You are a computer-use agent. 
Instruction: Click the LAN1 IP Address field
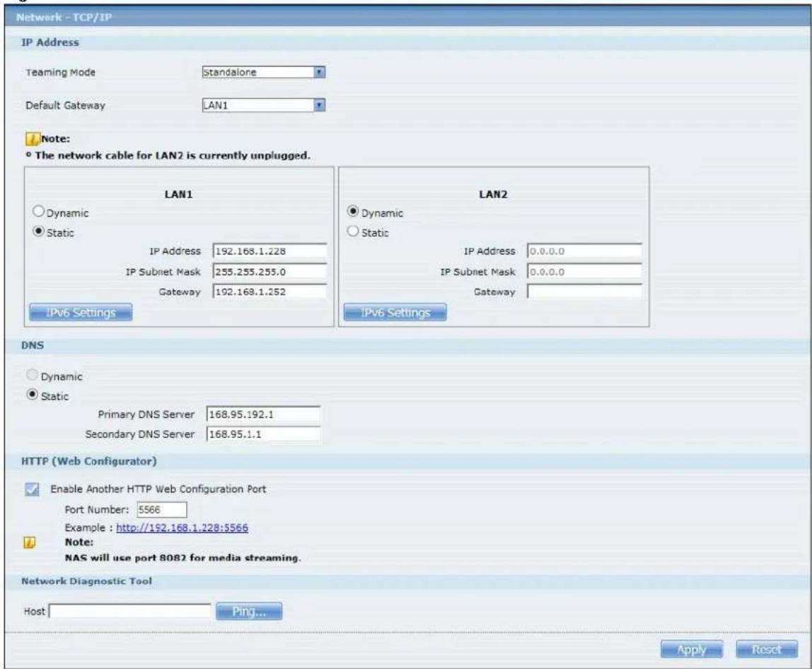(x=269, y=251)
